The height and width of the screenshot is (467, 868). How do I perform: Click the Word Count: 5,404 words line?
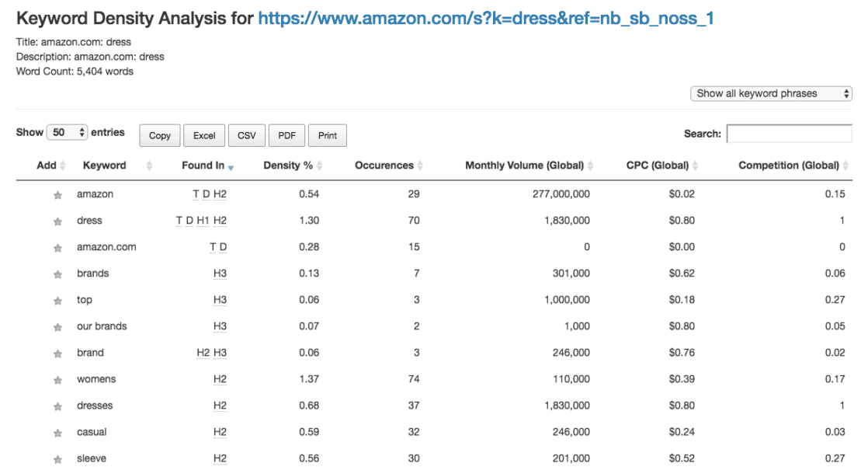(75, 71)
